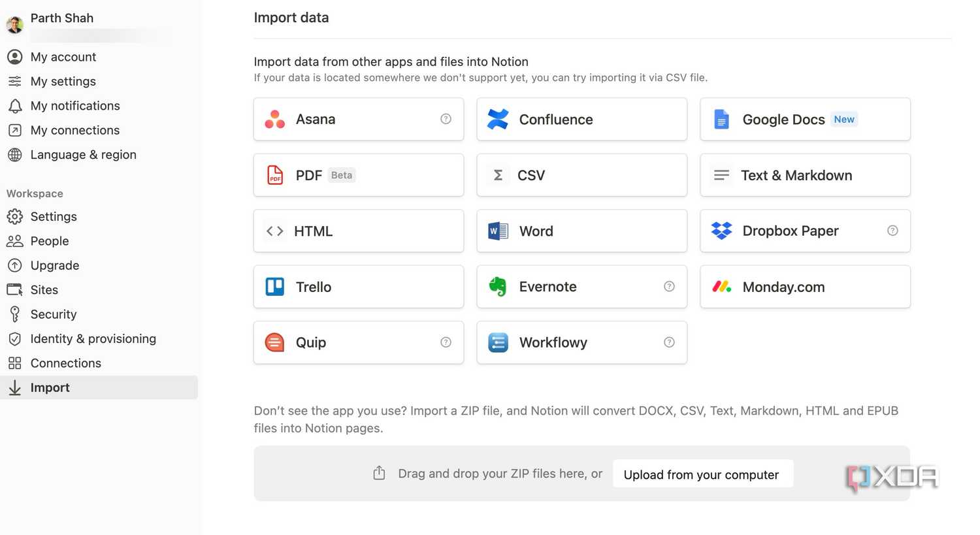Select the Import sidebar item
The image size is (980, 535).
point(99,387)
